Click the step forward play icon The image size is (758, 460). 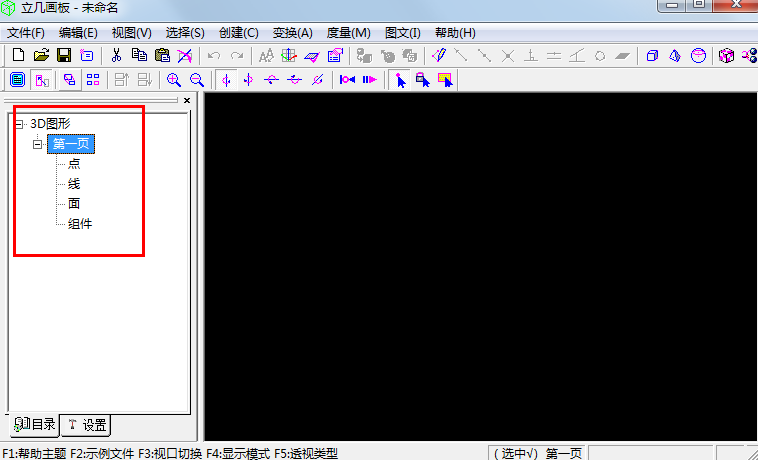point(370,80)
